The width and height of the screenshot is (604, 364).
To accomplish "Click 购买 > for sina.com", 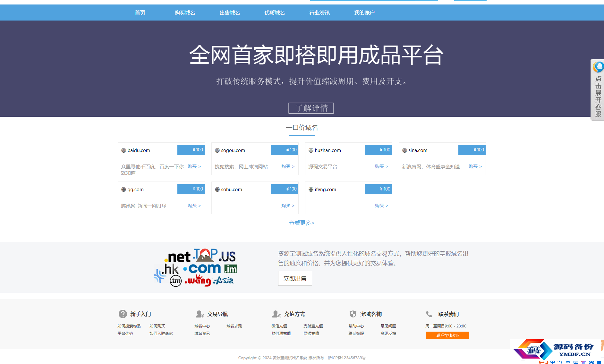I will point(475,166).
